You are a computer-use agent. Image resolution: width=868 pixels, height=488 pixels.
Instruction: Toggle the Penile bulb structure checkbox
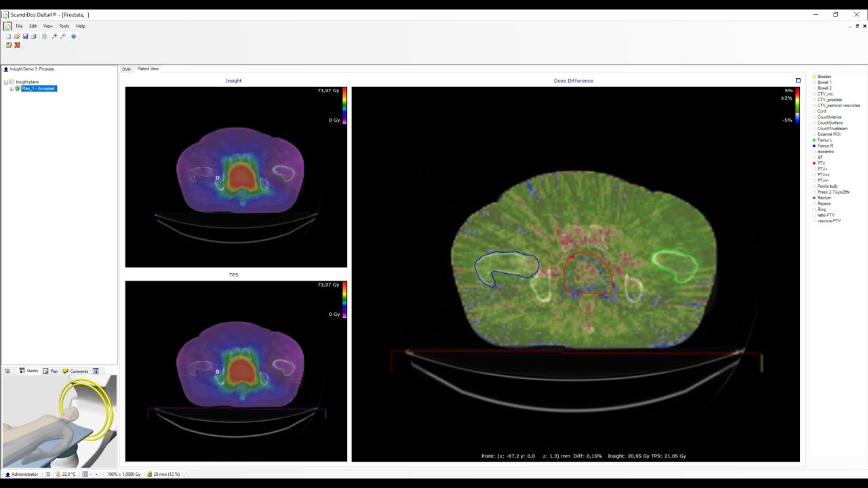click(814, 186)
